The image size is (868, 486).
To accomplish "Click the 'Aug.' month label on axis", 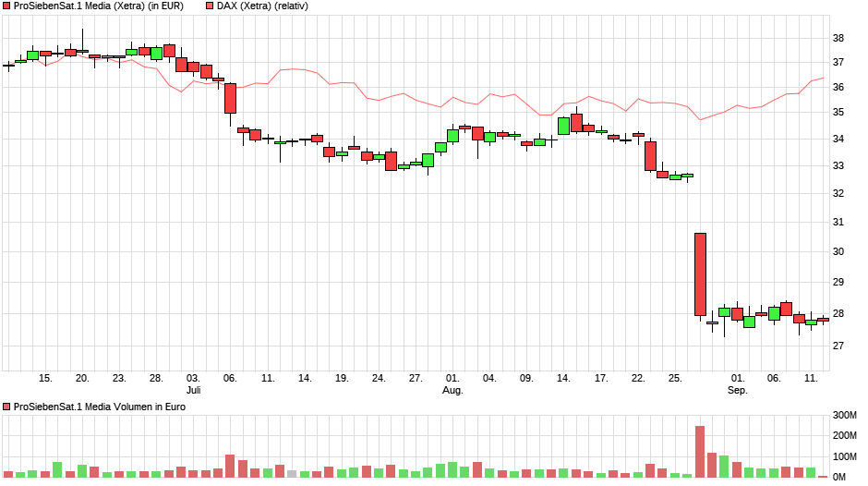I will point(452,390).
